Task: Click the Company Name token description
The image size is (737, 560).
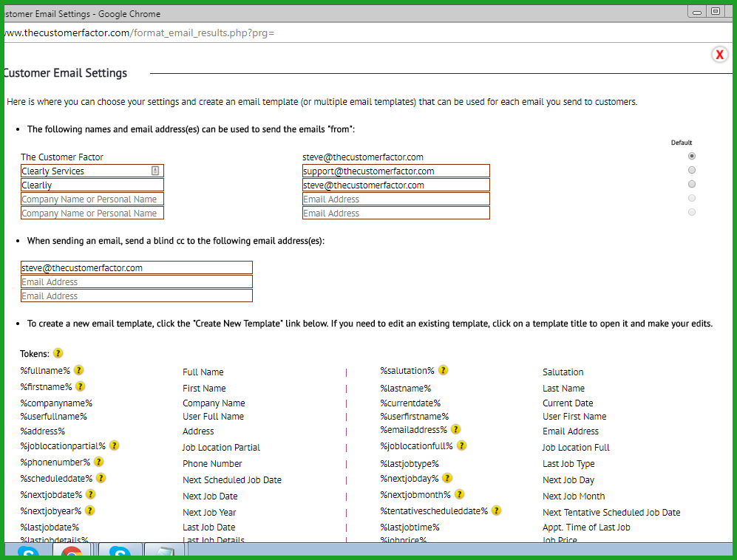Action: pos(214,403)
